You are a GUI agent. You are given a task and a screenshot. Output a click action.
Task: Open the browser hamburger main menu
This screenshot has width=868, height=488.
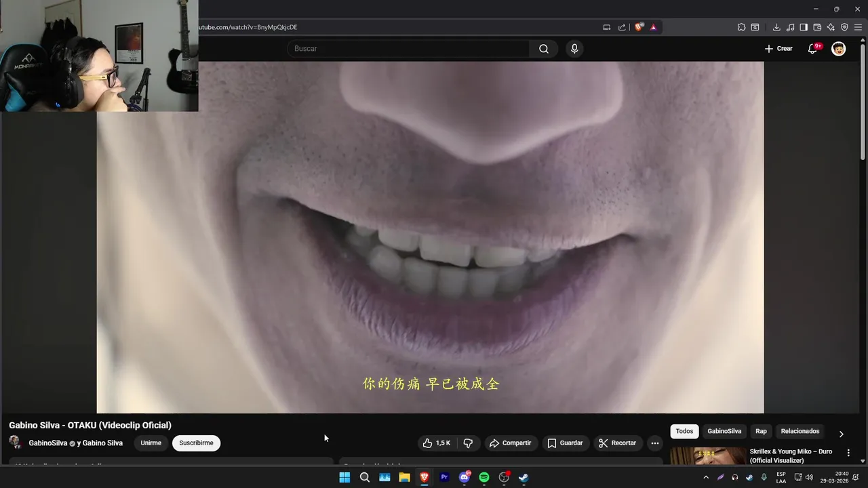(x=858, y=27)
